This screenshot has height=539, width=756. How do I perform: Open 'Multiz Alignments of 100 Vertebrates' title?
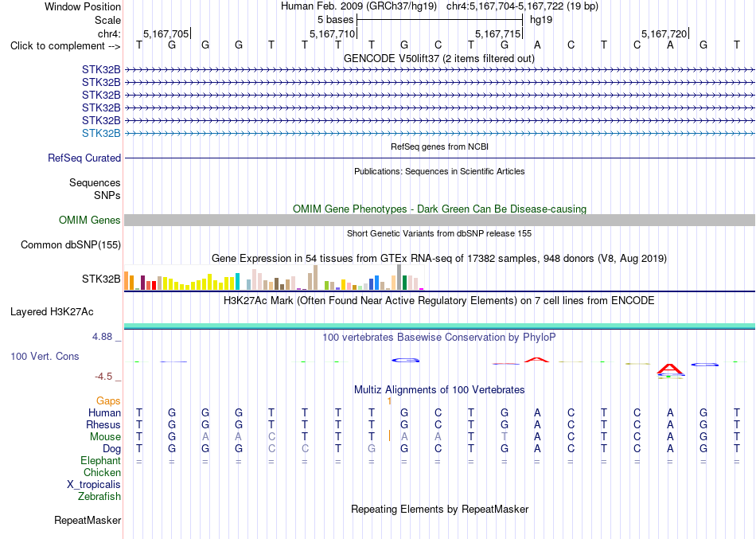[439, 389]
